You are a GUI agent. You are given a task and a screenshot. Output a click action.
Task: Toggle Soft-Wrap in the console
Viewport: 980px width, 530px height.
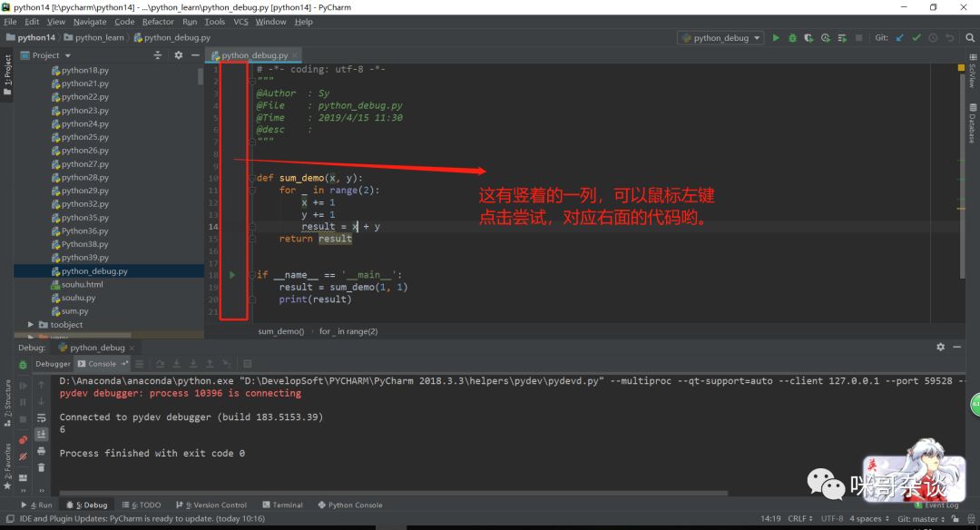(x=41, y=417)
